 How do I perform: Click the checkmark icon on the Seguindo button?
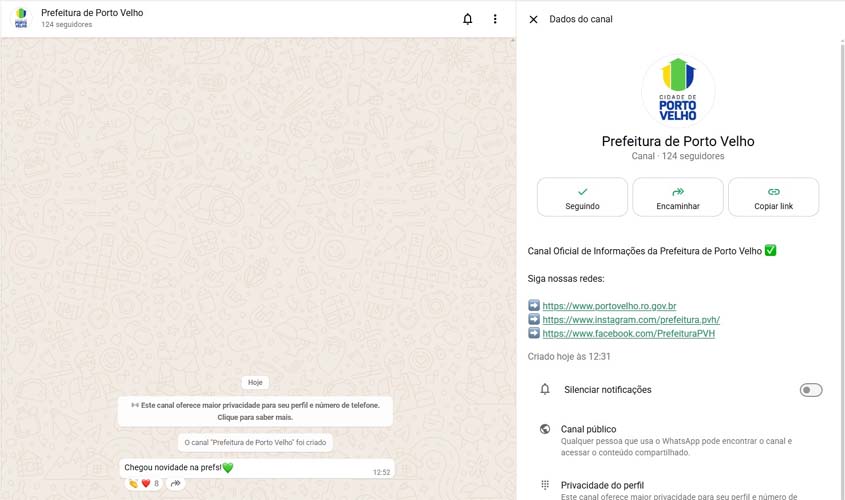point(582,191)
